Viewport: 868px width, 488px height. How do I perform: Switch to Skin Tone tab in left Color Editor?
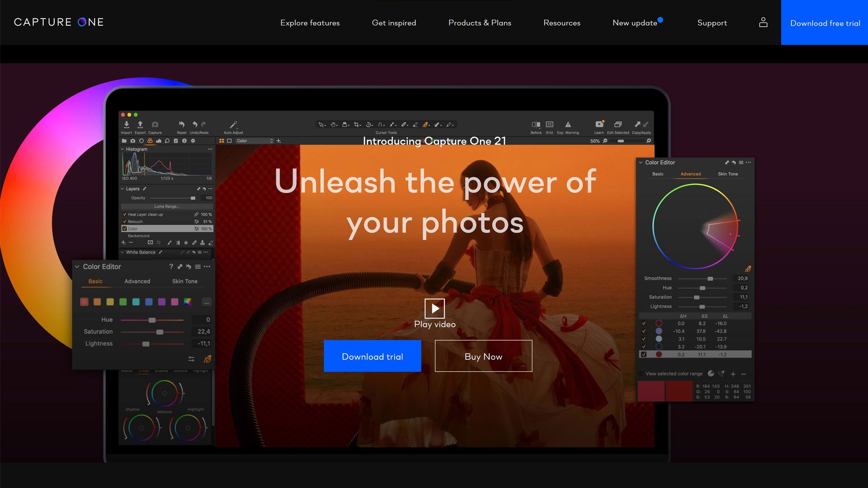pos(184,281)
